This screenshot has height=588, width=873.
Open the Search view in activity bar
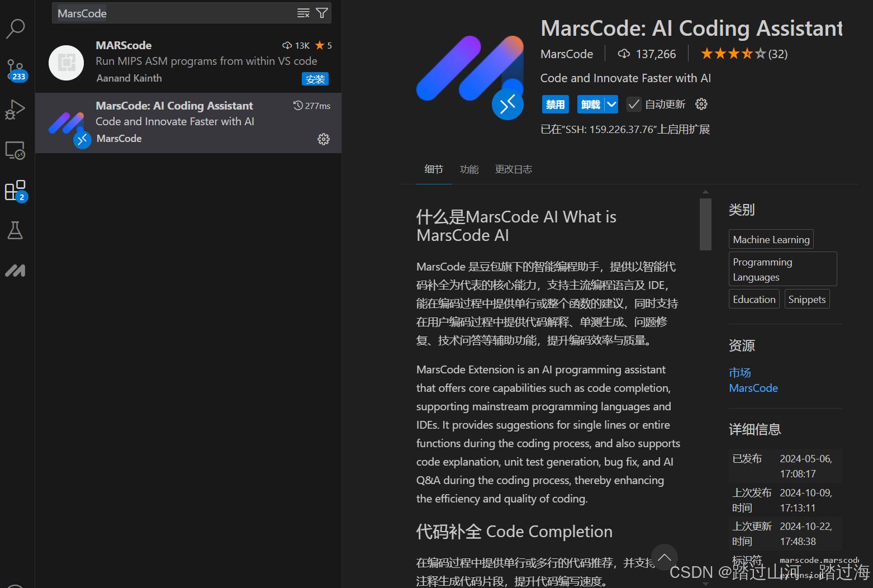coord(15,29)
